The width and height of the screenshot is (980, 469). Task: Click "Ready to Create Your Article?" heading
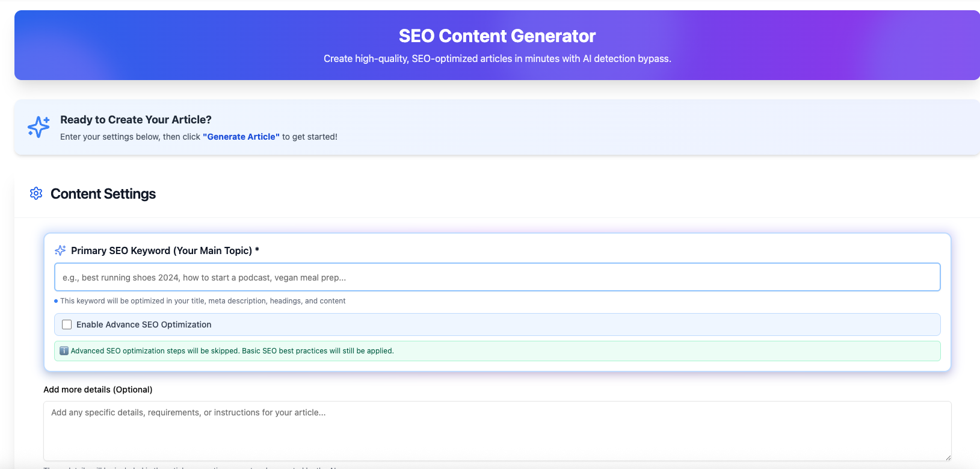coord(136,120)
